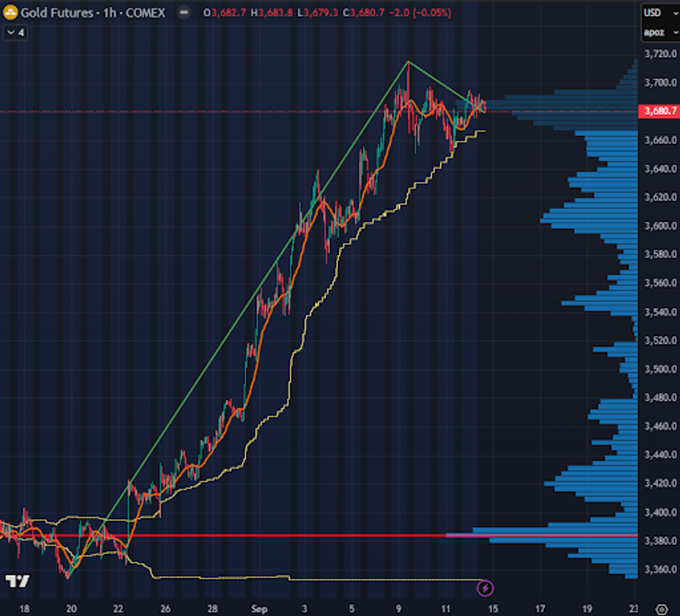Screen dimensions: 680x616
Task: Click the Sep date label on time axis
Action: [259, 609]
